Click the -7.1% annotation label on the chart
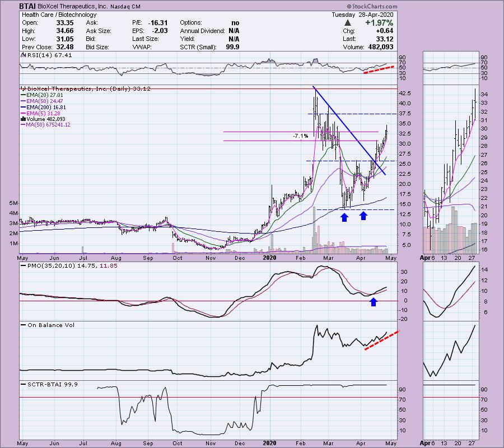 (301, 136)
